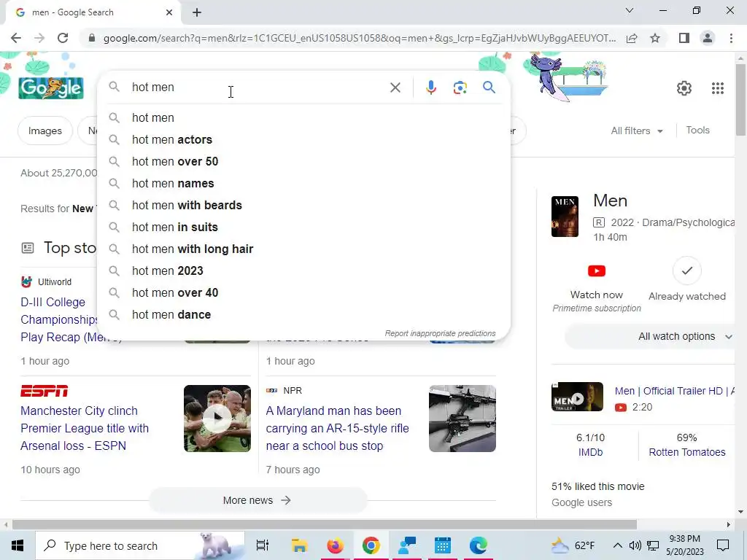Toggle the Chrome side panel
Image resolution: width=747 pixels, height=560 pixels.
click(684, 38)
